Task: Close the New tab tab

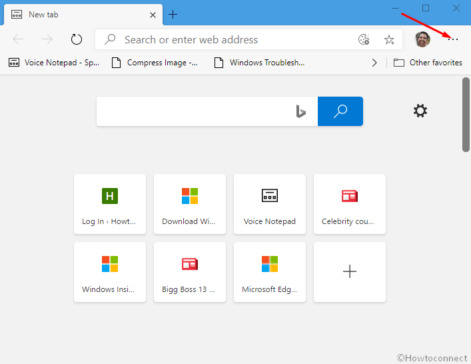Action: (153, 15)
